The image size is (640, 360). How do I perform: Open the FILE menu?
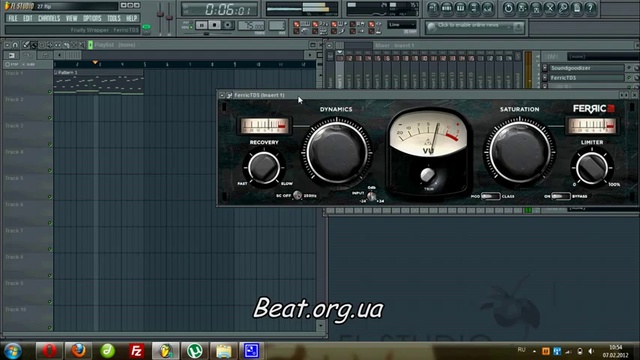[x=13, y=18]
